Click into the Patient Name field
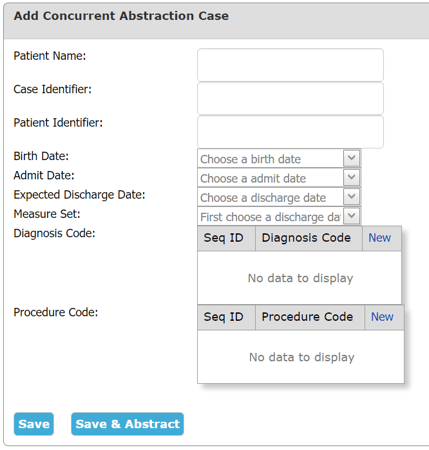The width and height of the screenshot is (429, 450). (290, 65)
